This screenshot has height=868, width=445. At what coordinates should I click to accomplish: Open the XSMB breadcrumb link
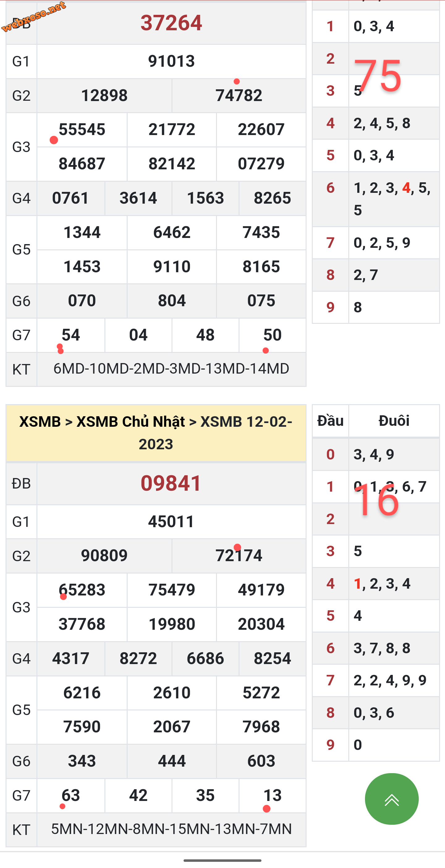tap(40, 421)
